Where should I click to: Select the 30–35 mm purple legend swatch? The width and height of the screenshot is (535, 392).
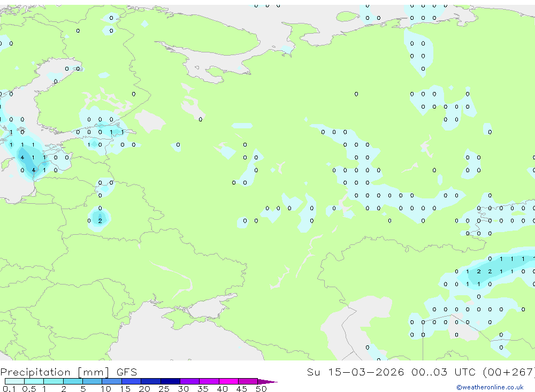tap(189, 381)
